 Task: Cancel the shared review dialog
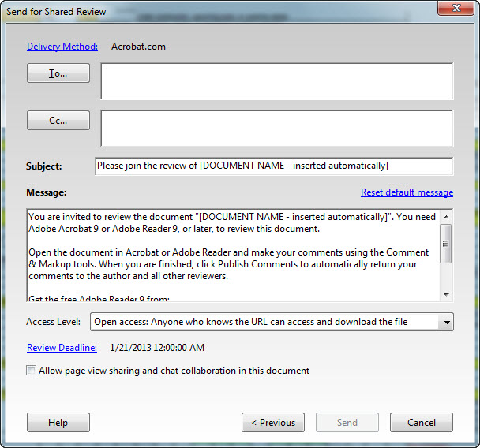tap(422, 422)
